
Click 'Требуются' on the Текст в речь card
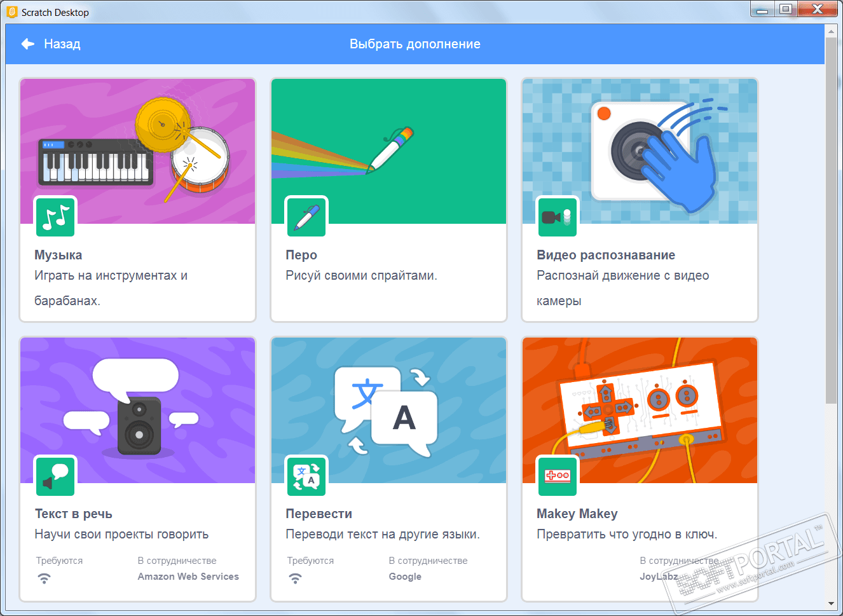(59, 561)
